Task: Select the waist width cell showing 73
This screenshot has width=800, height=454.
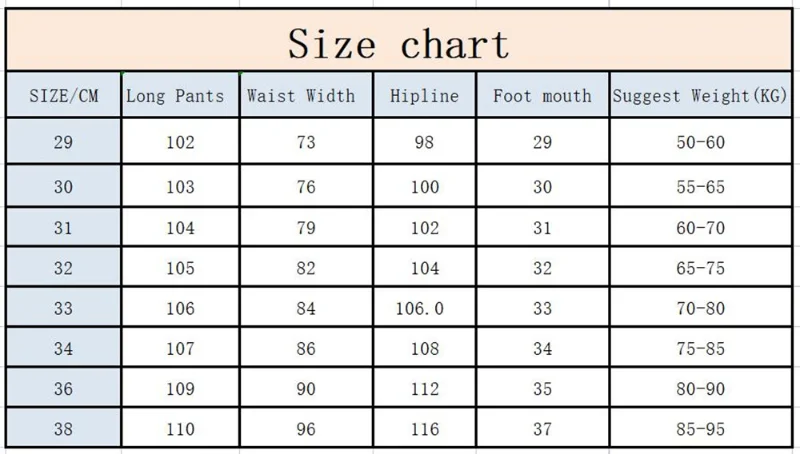Action: click(x=306, y=142)
